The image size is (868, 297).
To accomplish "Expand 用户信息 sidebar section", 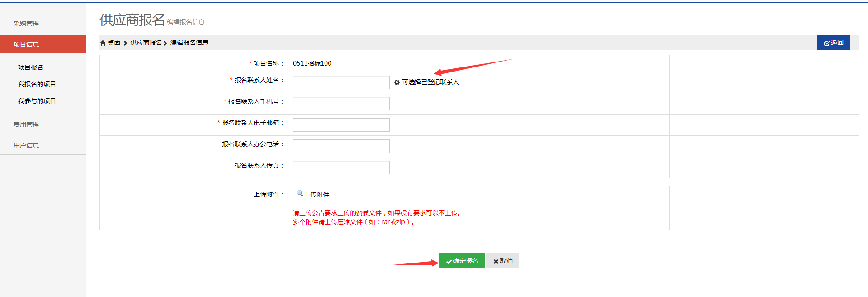I will (26, 145).
